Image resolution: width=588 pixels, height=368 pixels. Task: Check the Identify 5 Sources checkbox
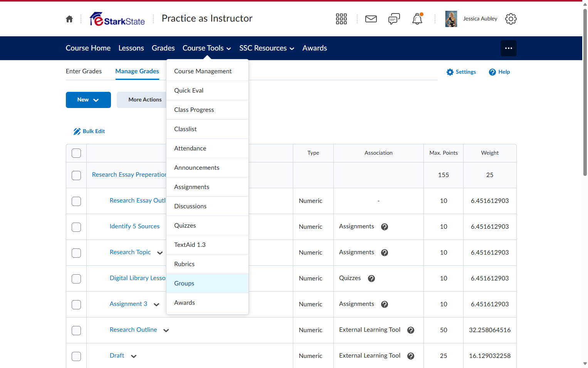[x=76, y=227]
